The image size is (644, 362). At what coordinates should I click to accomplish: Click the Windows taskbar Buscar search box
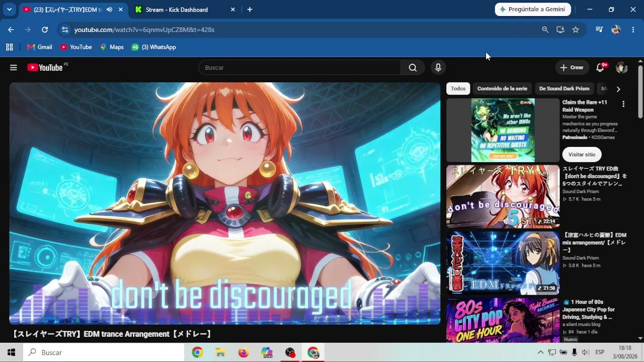(104, 352)
